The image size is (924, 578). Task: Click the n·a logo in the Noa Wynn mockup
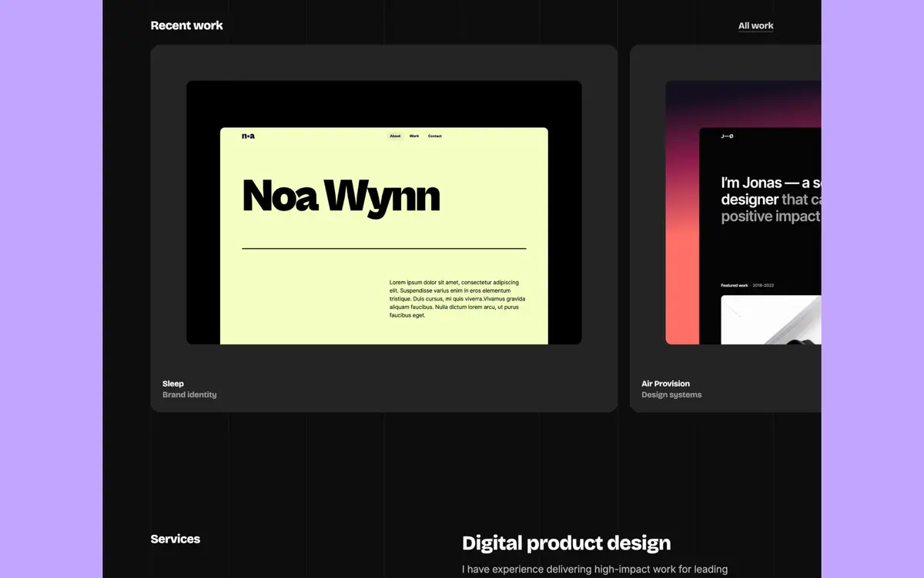248,136
